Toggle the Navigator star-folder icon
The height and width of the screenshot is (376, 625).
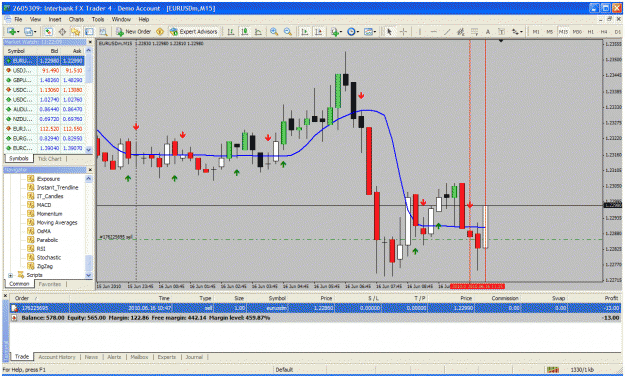click(75, 31)
